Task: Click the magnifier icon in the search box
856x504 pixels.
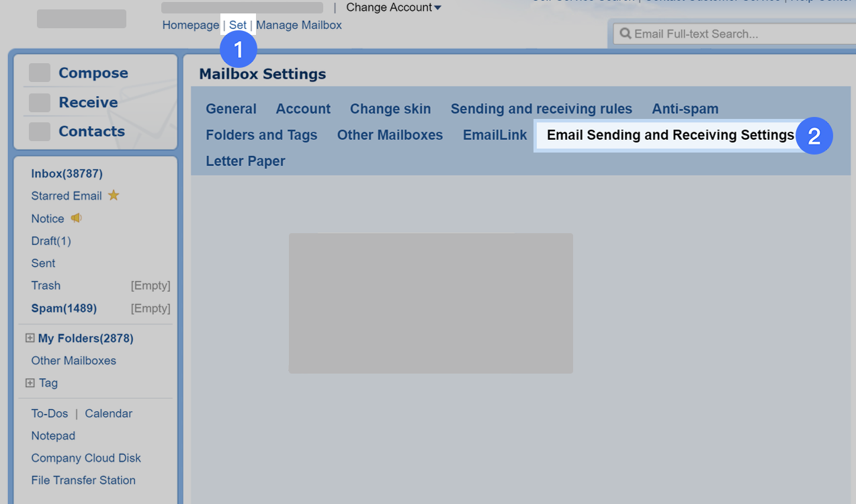Action: pyautogui.click(x=626, y=33)
